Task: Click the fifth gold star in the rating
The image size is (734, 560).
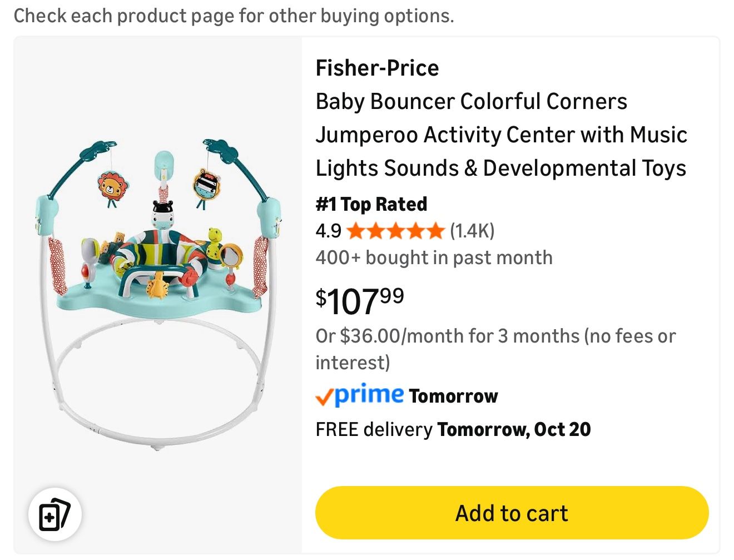Action: coord(435,230)
